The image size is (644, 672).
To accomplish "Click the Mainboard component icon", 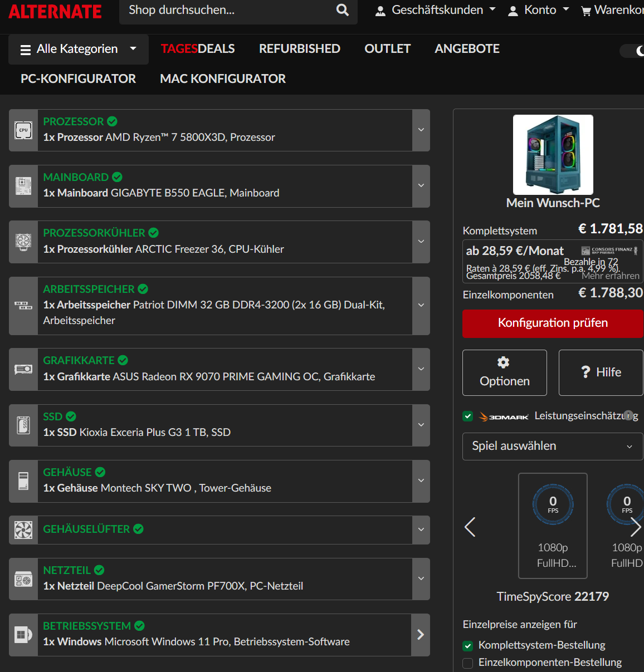I will 23,186.
